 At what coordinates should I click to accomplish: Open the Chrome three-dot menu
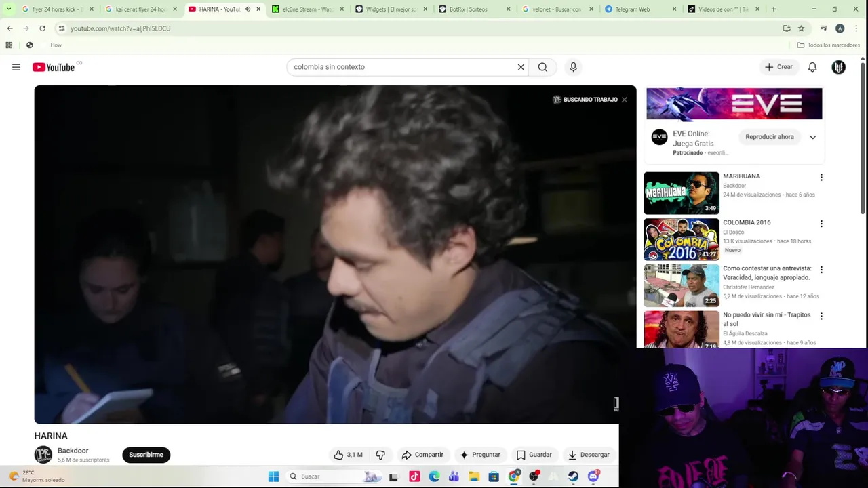point(856,28)
